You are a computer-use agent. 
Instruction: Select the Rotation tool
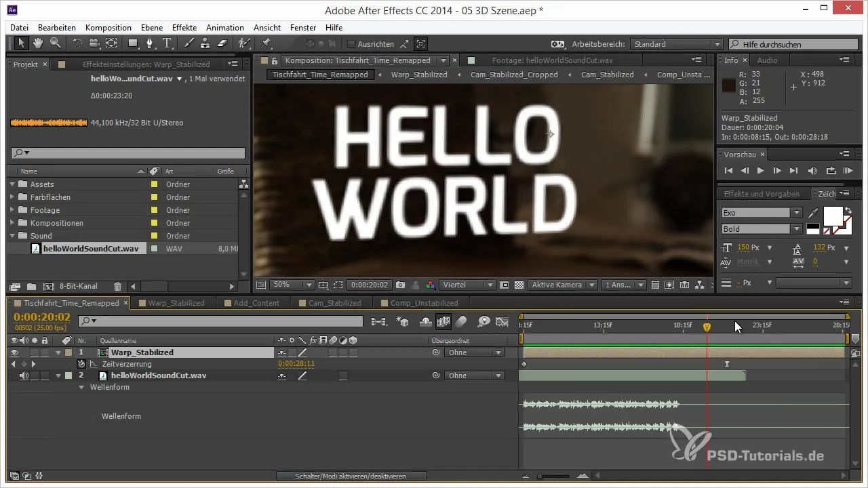click(x=77, y=43)
